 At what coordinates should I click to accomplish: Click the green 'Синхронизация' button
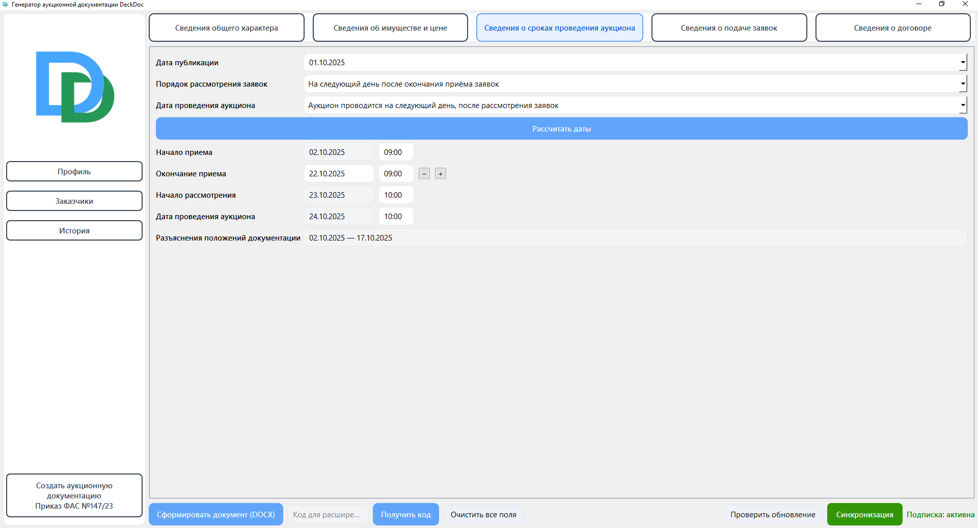[x=864, y=515]
